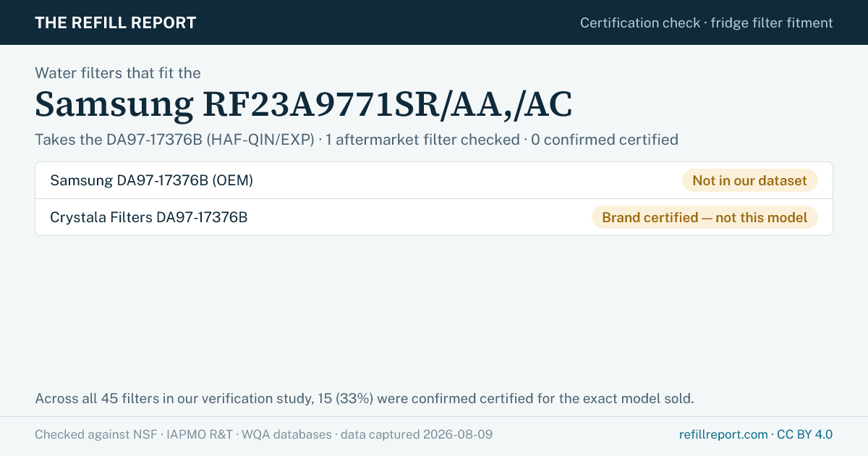Click THE REFILL REPORT site title
The image size is (868, 456).
tap(116, 22)
